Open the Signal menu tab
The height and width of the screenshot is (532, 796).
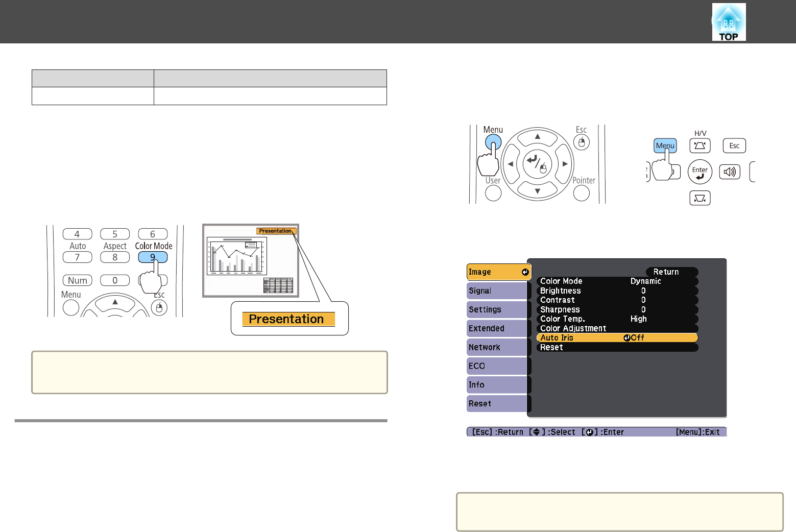tap(496, 291)
